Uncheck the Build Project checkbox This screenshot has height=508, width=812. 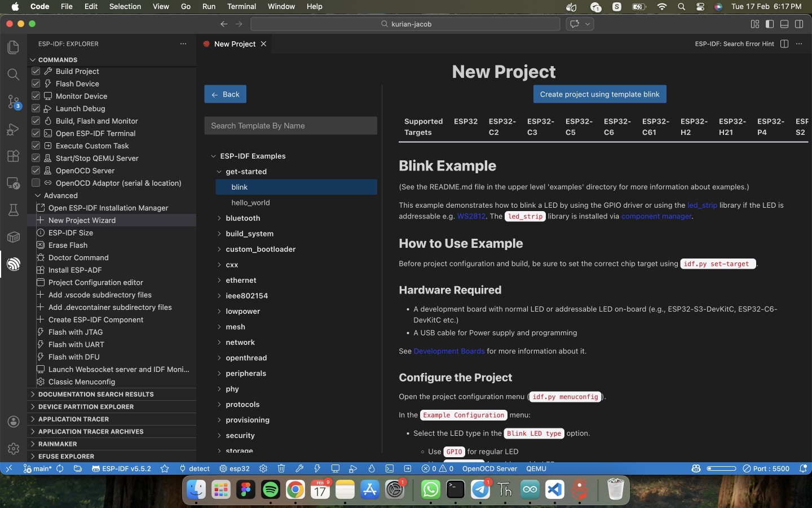[36, 71]
